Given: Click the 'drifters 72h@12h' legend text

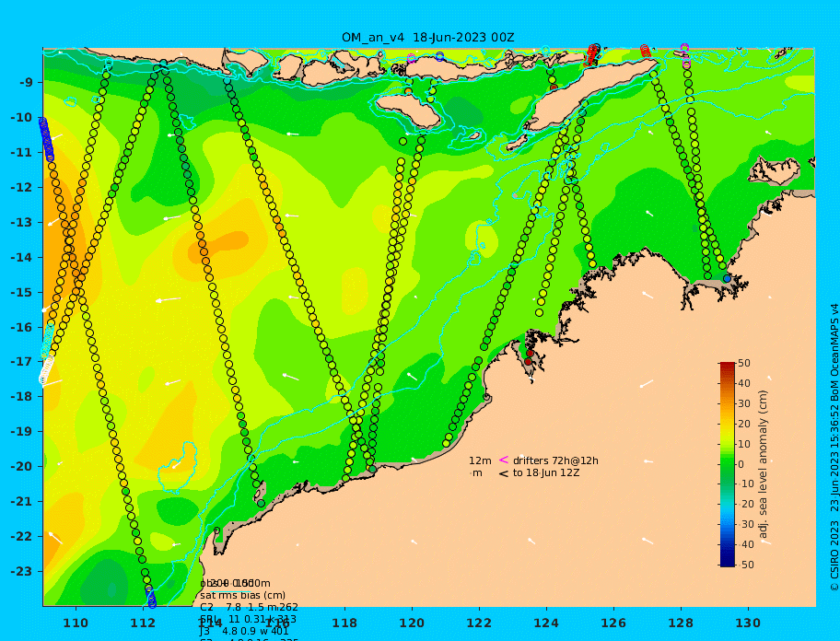Looking at the screenshot, I should coord(555,460).
